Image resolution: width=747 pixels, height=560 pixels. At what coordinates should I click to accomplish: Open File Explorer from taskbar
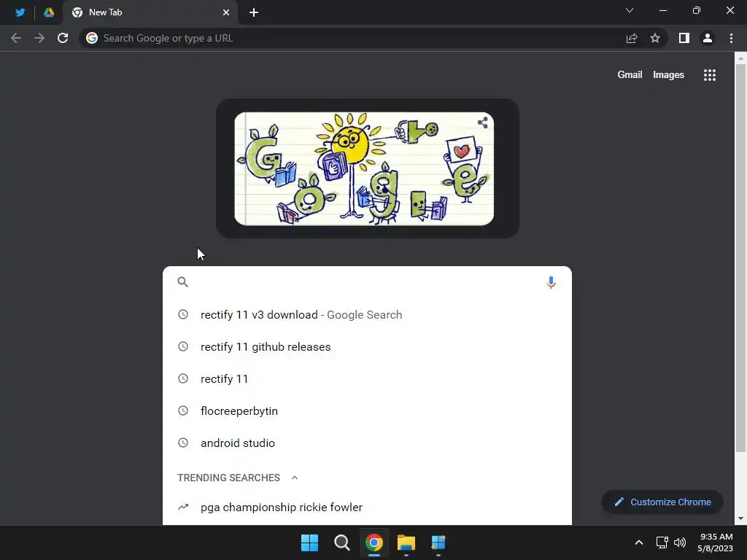click(406, 542)
